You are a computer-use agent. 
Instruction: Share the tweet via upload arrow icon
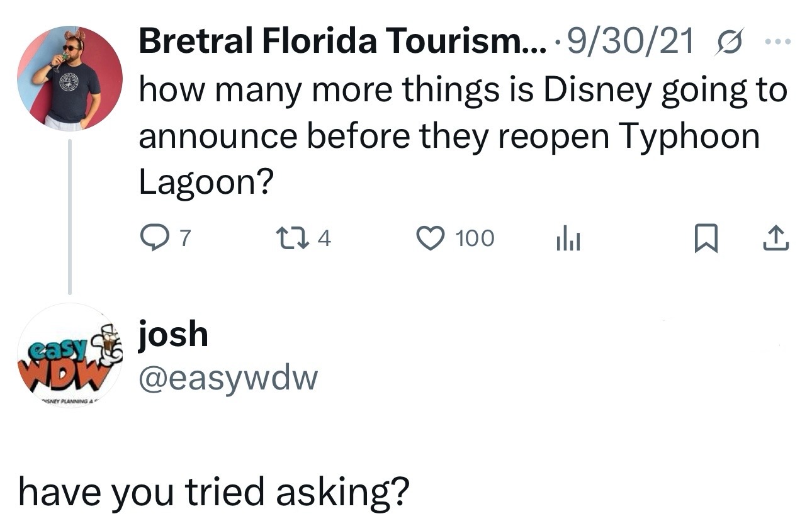776,239
